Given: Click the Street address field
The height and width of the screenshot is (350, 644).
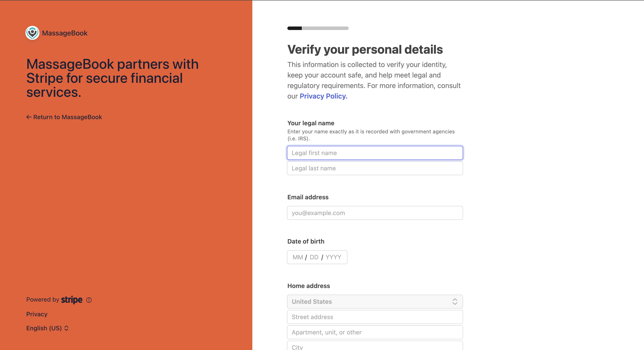Looking at the screenshot, I should click(x=375, y=317).
